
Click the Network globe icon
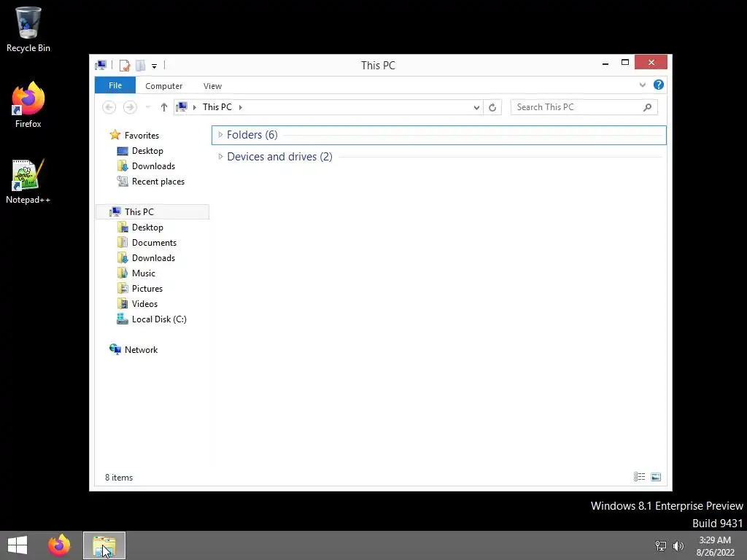tap(115, 349)
